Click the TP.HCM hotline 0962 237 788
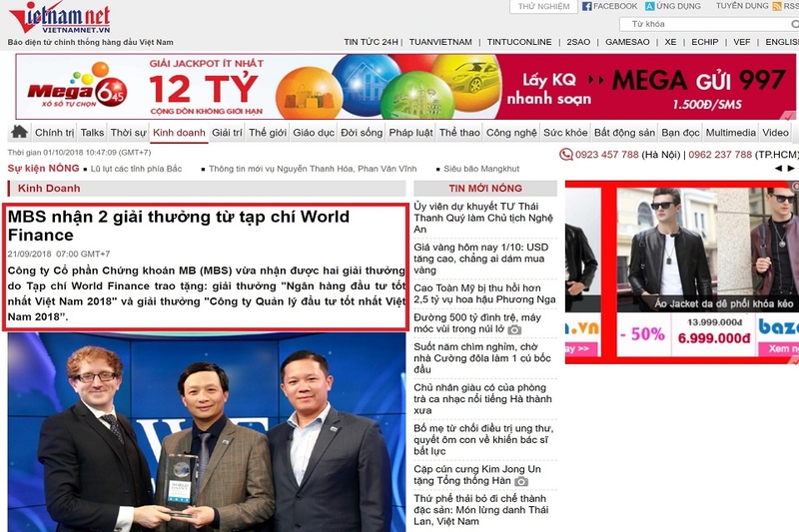The image size is (799, 532). [x=720, y=155]
